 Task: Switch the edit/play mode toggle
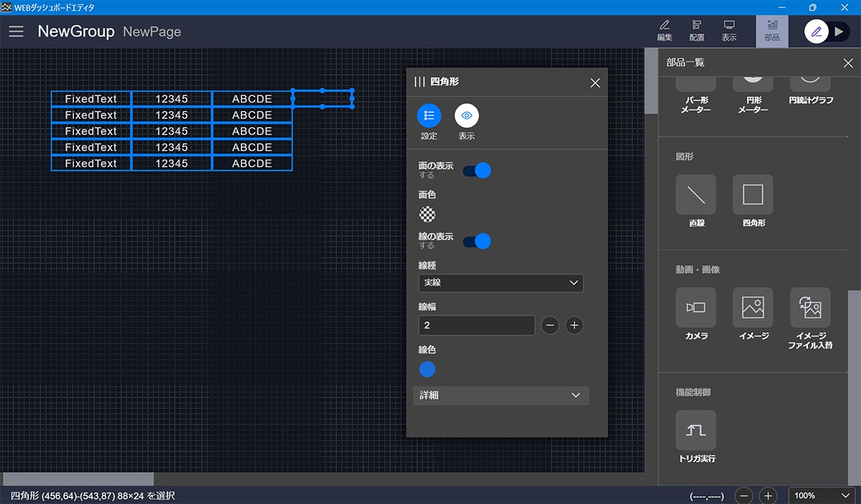tap(827, 32)
